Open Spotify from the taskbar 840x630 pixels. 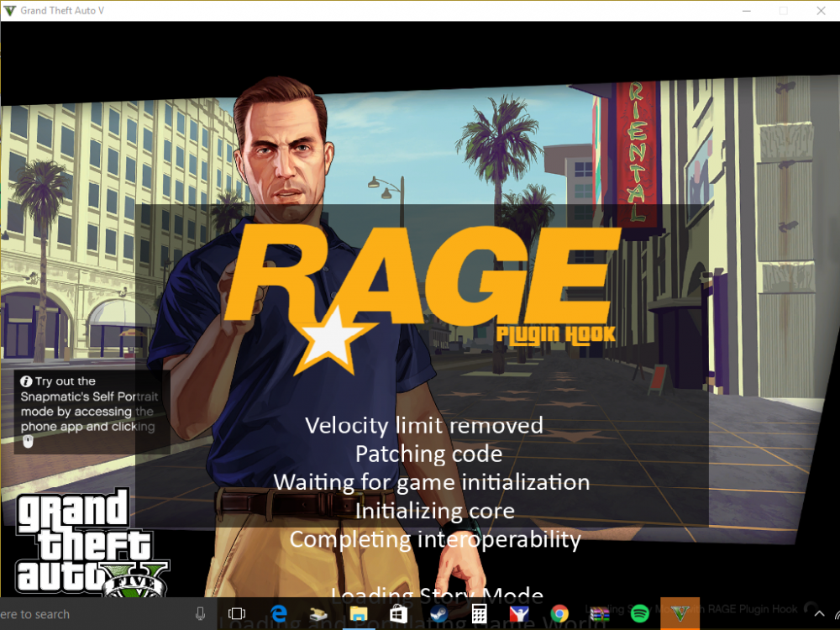click(x=639, y=614)
